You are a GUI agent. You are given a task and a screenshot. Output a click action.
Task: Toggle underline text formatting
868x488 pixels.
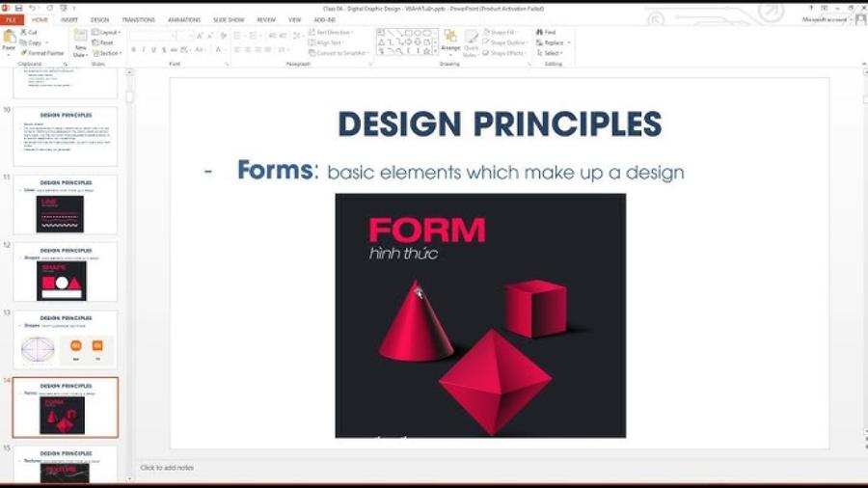(153, 50)
